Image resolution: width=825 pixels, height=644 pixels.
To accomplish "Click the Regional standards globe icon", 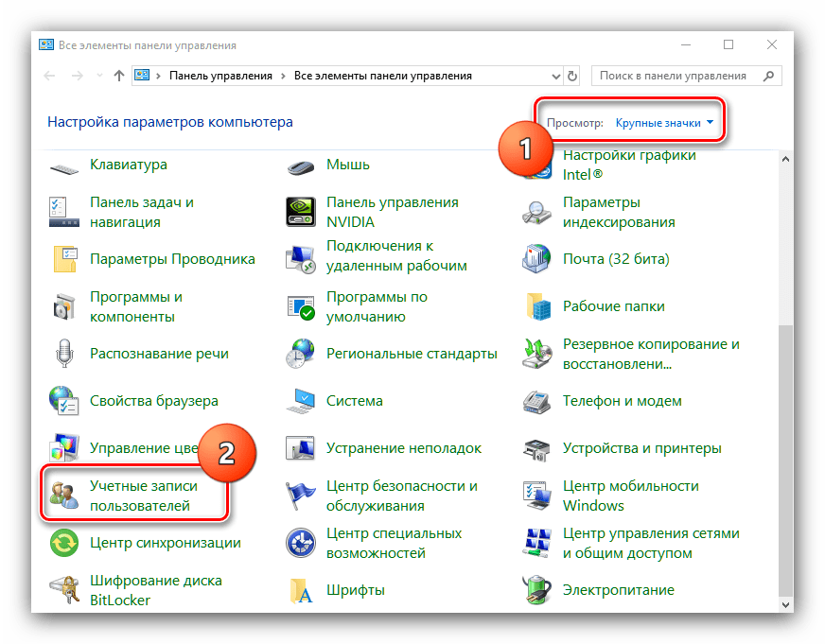I will click(301, 354).
